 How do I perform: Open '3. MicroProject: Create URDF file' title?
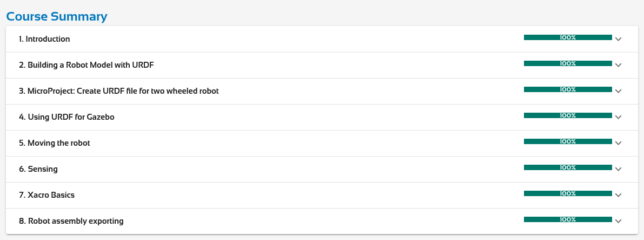coord(118,91)
